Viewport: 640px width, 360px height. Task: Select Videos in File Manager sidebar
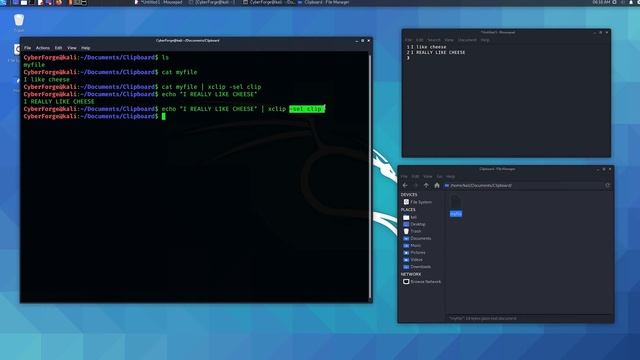point(413,260)
